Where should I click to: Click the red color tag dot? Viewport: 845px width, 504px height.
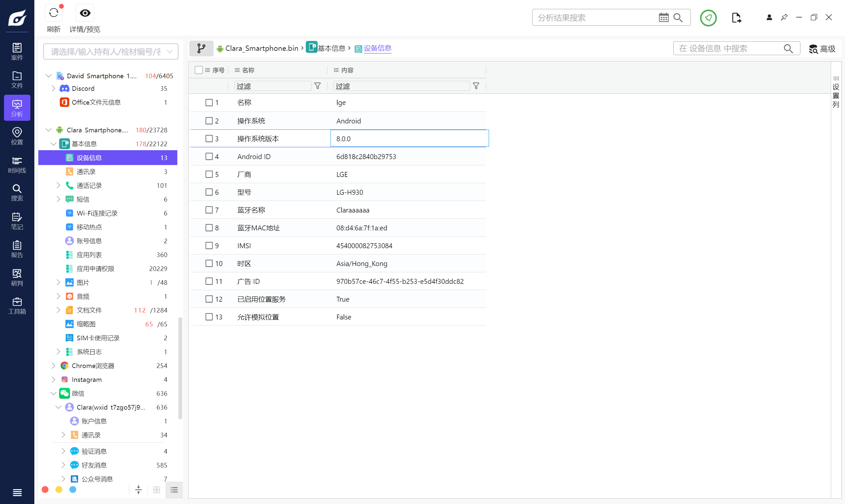click(45, 489)
